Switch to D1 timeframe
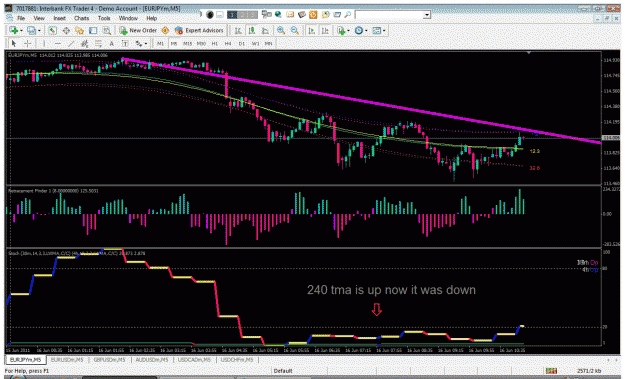Viewport: 625px width, 379px height. [x=242, y=43]
